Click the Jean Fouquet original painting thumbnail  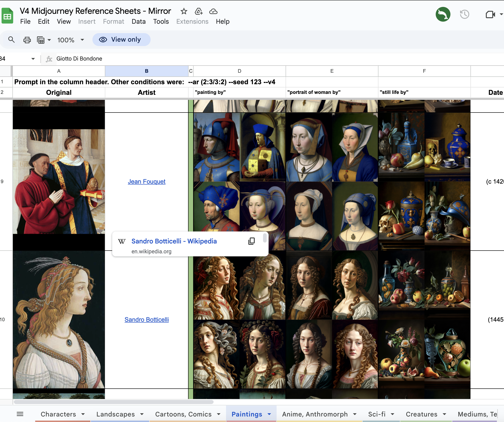click(59, 182)
